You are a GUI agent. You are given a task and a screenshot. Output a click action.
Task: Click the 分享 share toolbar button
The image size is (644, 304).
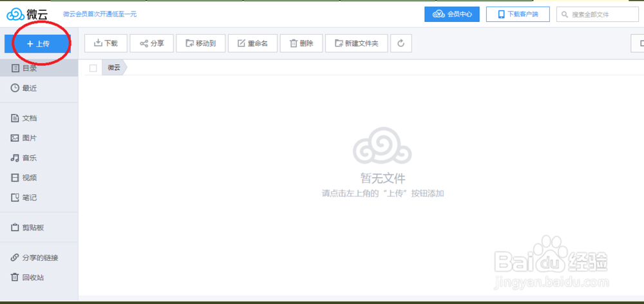point(151,43)
